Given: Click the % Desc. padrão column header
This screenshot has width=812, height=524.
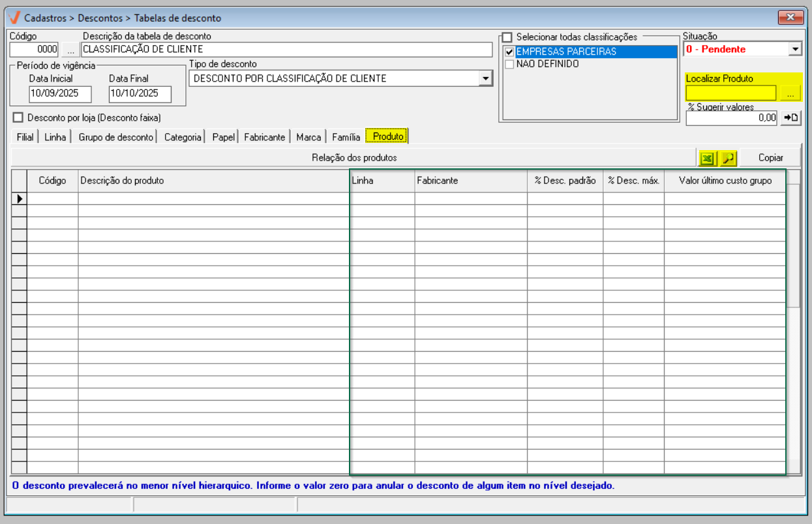Looking at the screenshot, I should click(565, 181).
